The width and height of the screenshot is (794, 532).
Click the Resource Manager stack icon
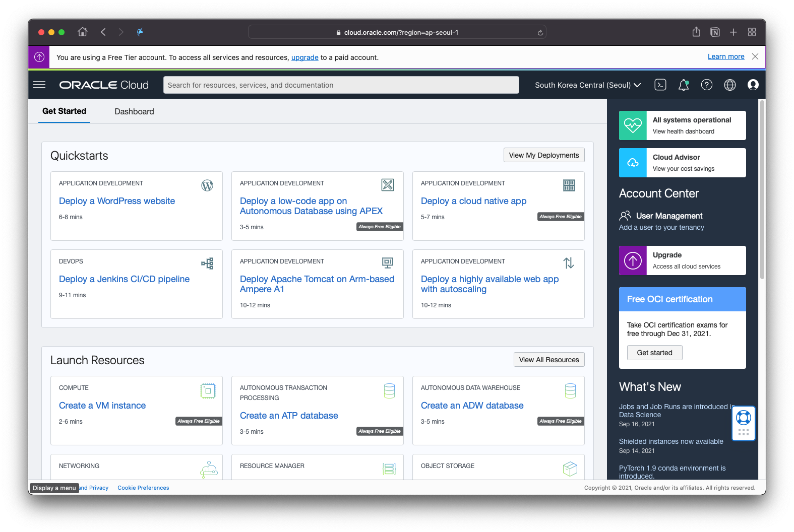(389, 469)
